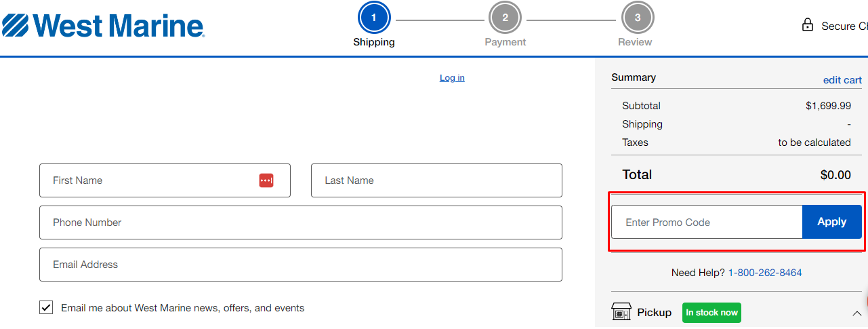Click the Taxes 'to be calculated' text
The image size is (868, 329).
click(814, 142)
